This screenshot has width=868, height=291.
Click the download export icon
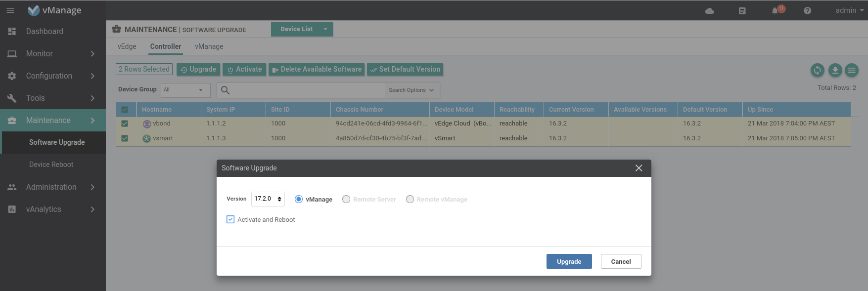tap(835, 70)
